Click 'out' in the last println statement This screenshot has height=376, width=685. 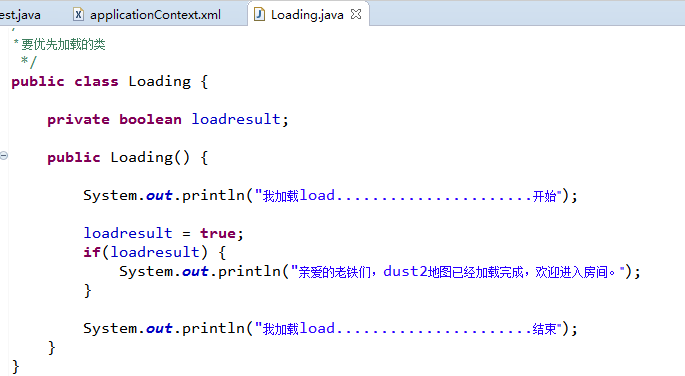(159, 328)
